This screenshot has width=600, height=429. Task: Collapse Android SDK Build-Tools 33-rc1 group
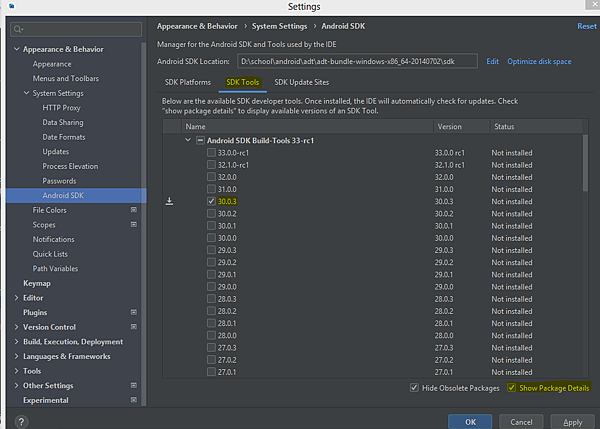188,140
